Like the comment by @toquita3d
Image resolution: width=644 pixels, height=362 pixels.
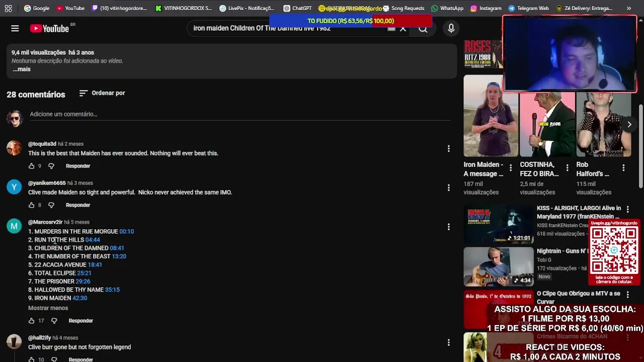31,166
